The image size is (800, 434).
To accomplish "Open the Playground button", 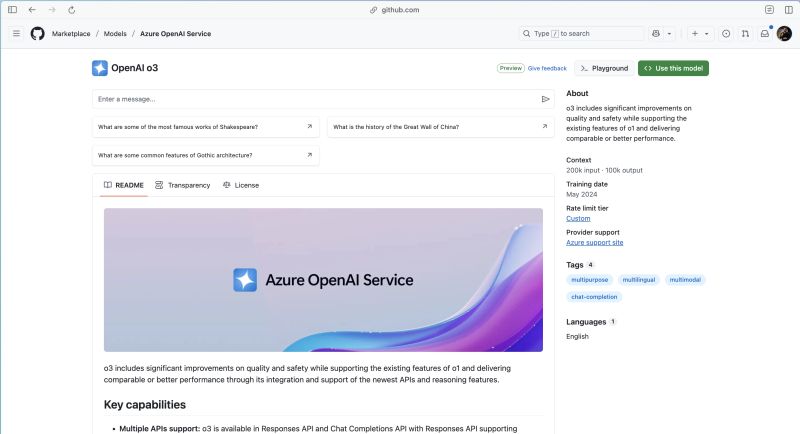I will [604, 68].
